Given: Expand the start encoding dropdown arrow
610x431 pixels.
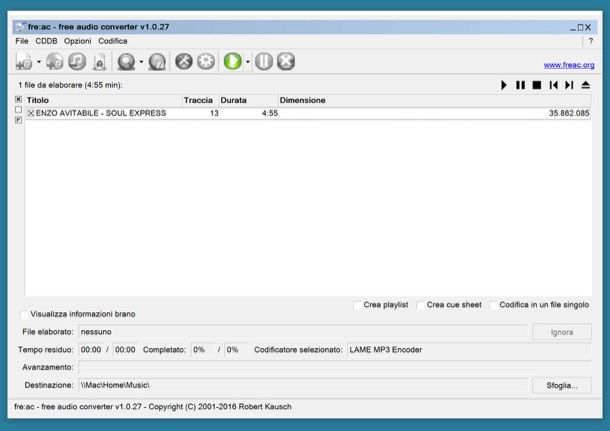Looking at the screenshot, I should click(248, 61).
